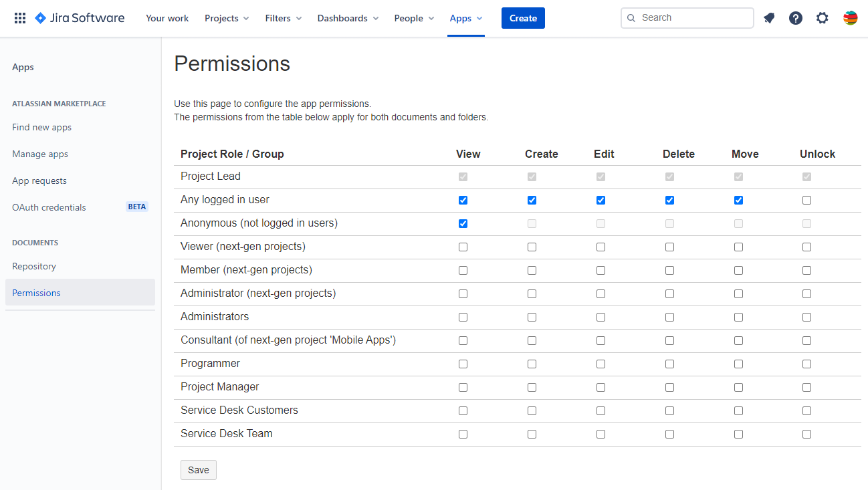Image resolution: width=868 pixels, height=490 pixels.
Task: Open the notifications icon
Action: [769, 18]
